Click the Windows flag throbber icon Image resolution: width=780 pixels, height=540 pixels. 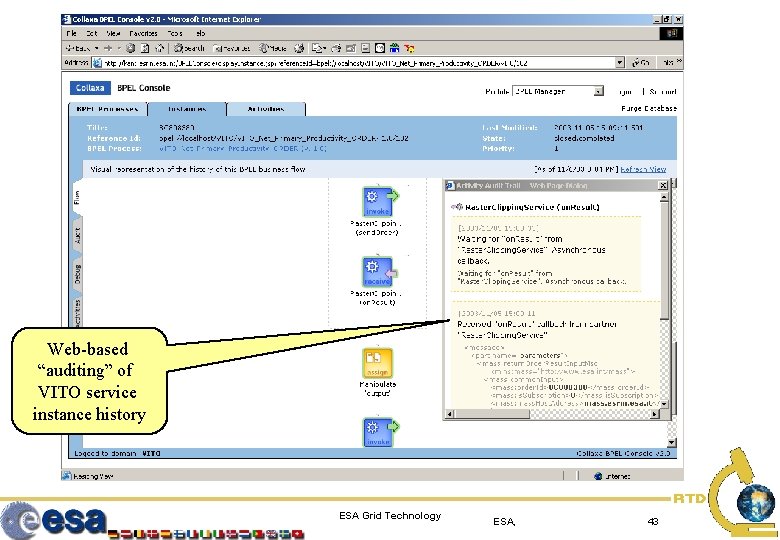672,33
